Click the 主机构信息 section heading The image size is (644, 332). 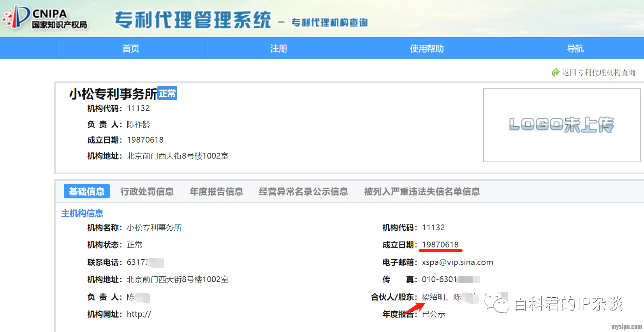[x=82, y=214]
